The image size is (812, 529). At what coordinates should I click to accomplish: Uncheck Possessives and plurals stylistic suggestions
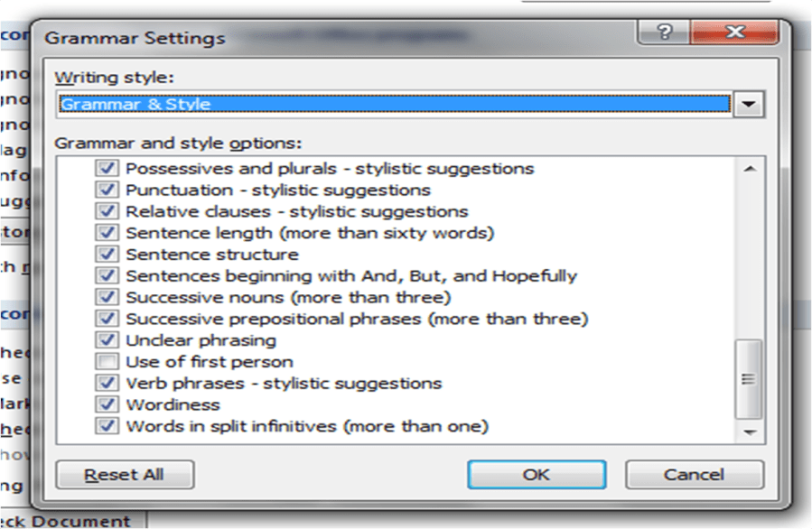[x=107, y=169]
